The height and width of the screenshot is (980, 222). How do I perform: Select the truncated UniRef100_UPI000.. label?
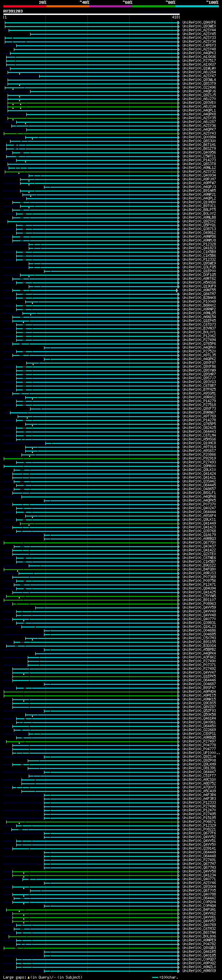coord(201,753)
